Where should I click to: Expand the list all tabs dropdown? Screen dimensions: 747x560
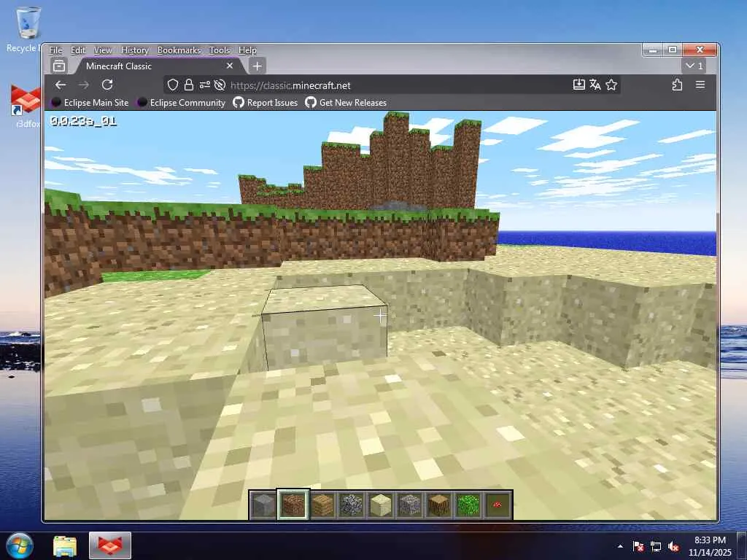click(x=694, y=66)
